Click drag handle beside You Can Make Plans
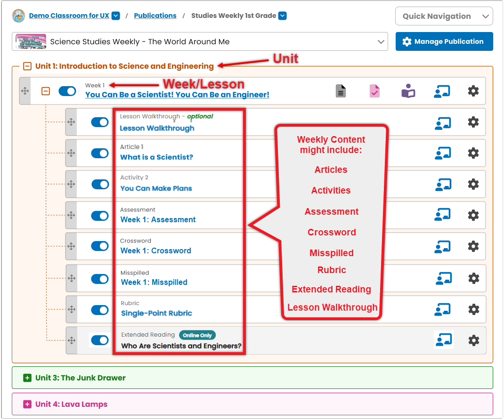Screen dimensions: 504x420 tap(71, 184)
